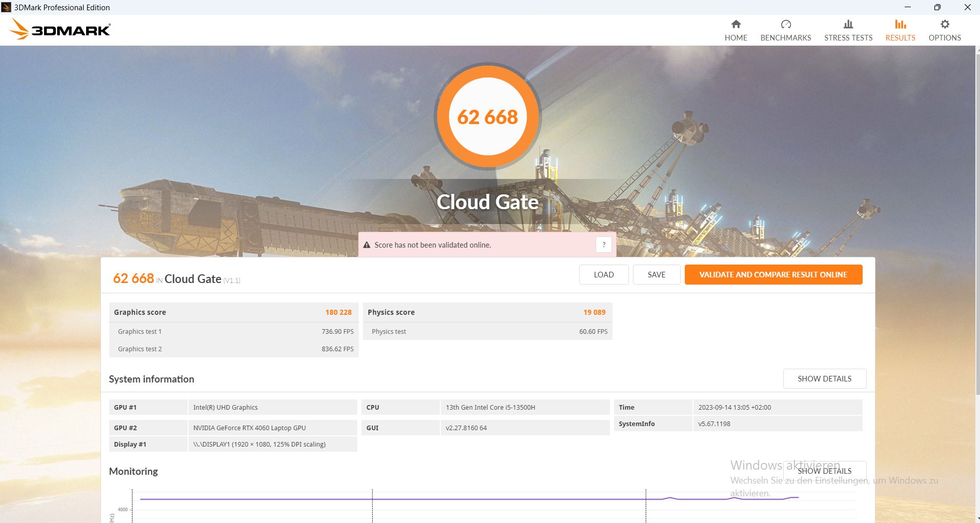Image resolution: width=980 pixels, height=523 pixels.
Task: Click the warning triangle icon
Action: coord(366,245)
